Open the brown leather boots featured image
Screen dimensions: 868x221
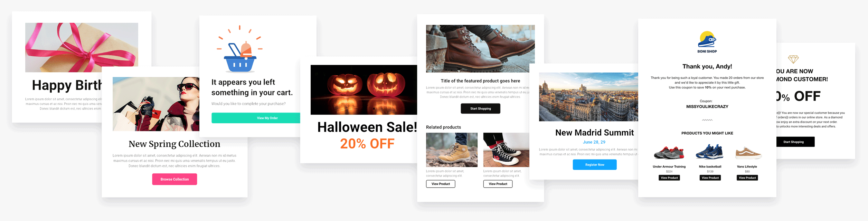tap(480, 49)
